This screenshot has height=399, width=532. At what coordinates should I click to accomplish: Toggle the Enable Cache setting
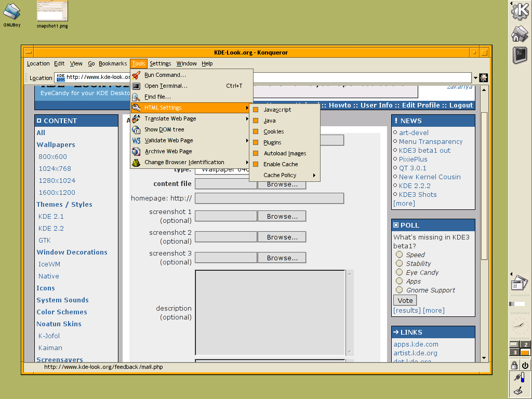[x=256, y=164]
